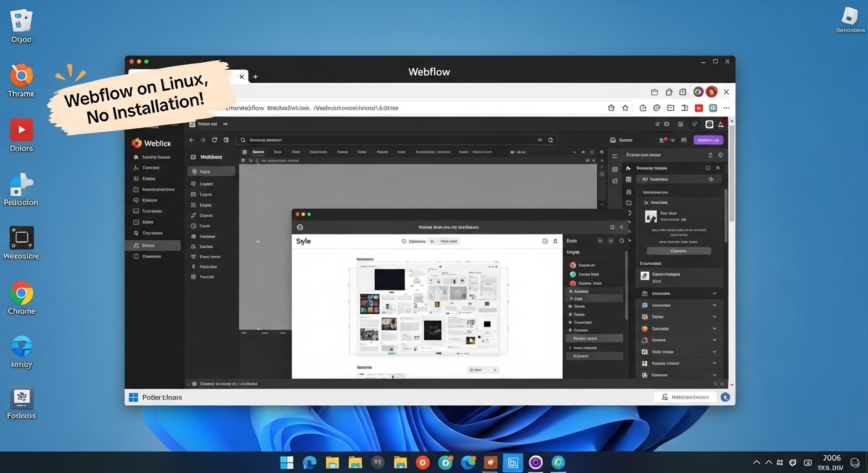Open a new browser tab with the plus button
The image size is (868, 473).
pos(255,77)
